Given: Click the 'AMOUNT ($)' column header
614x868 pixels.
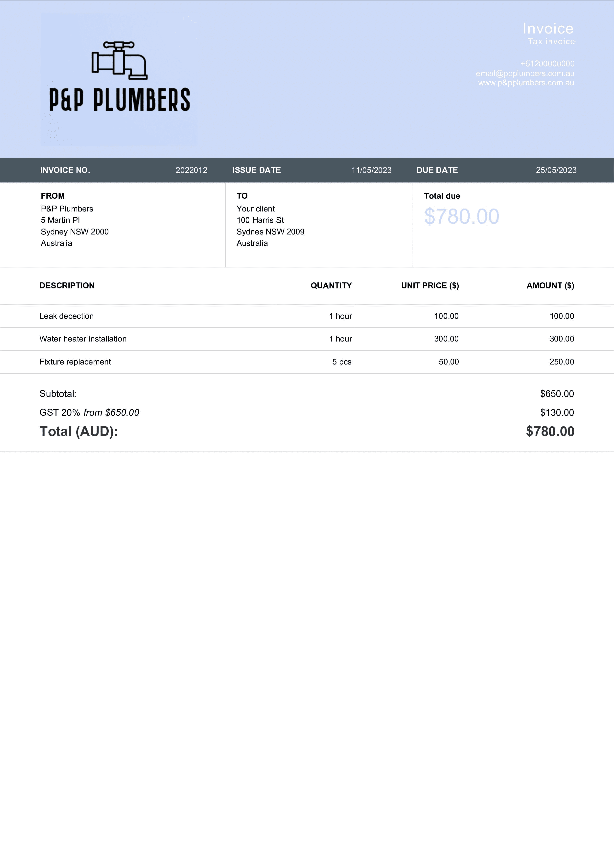Looking at the screenshot, I should [550, 285].
